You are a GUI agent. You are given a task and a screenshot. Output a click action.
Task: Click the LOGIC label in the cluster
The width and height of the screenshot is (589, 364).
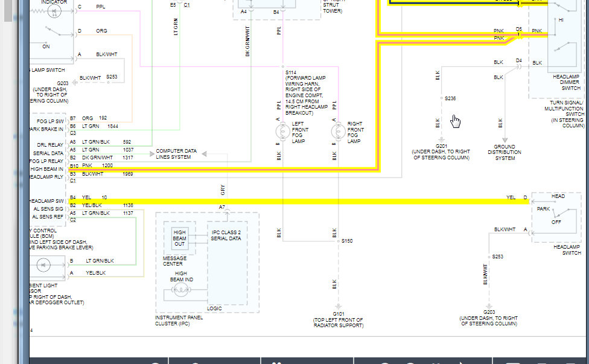click(x=214, y=308)
